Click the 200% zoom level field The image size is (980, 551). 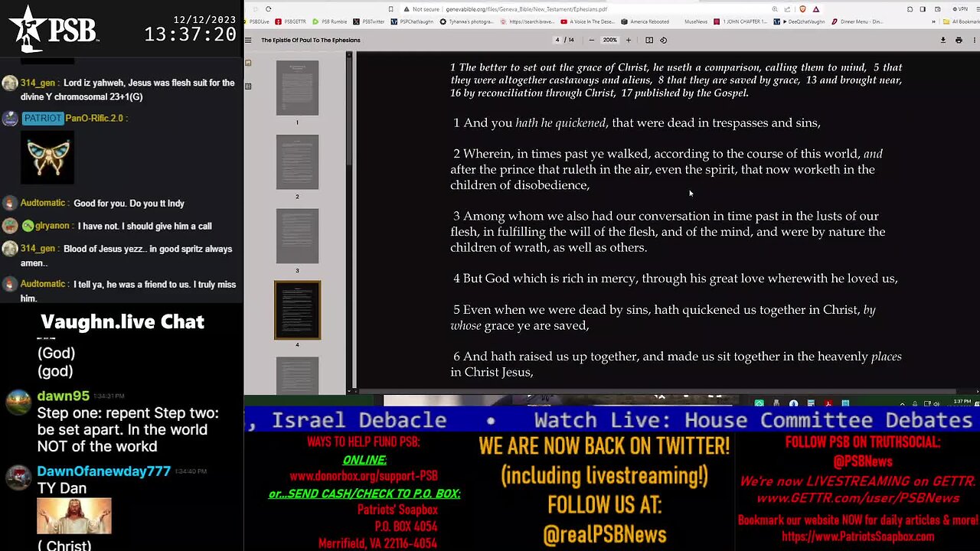[609, 40]
